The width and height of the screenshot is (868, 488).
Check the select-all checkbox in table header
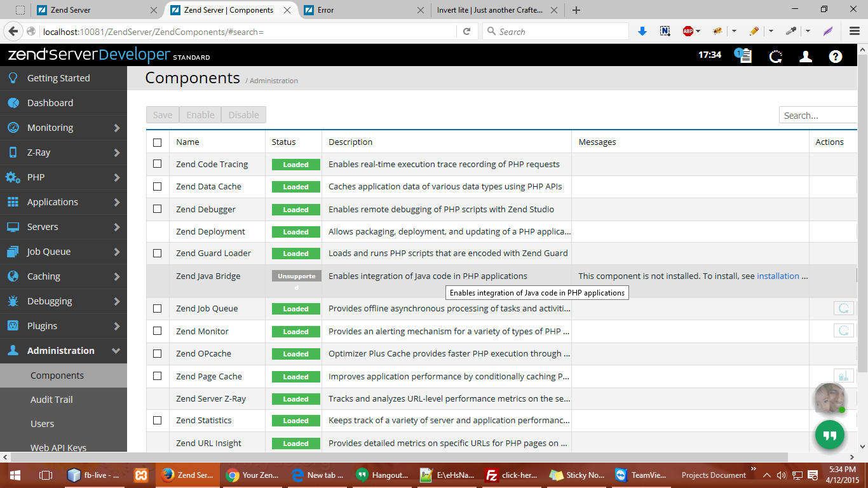point(158,142)
